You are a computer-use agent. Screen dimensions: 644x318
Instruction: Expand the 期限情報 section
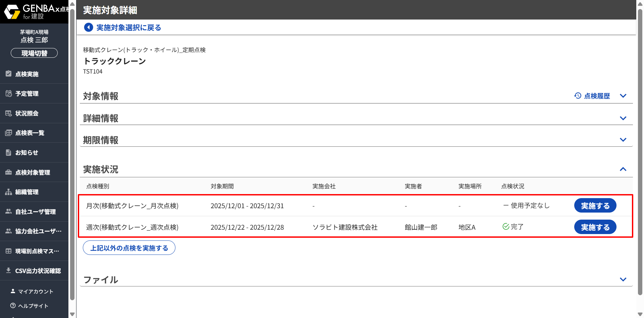point(623,140)
